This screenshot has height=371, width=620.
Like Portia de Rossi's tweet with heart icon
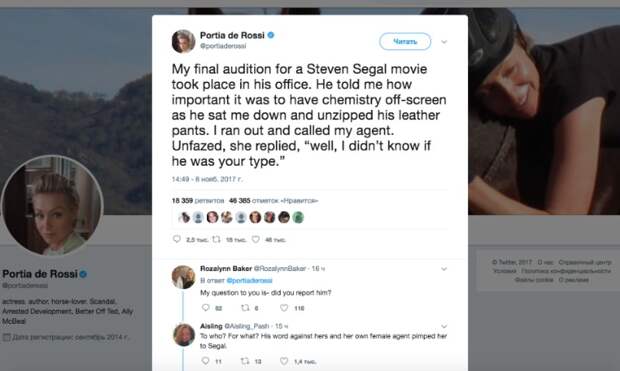[256, 239]
